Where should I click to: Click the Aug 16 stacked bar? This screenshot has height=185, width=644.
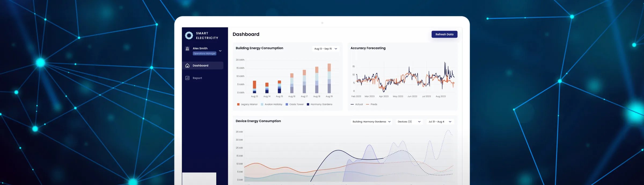point(292,83)
